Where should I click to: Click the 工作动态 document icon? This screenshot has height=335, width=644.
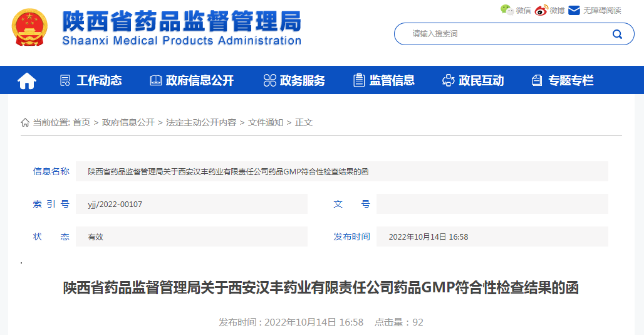pyautogui.click(x=65, y=80)
